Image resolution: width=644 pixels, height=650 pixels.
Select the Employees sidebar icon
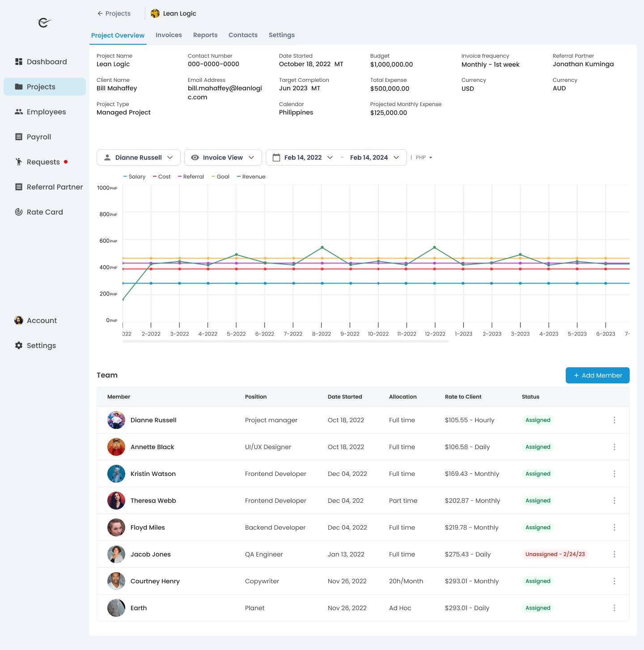(x=19, y=112)
